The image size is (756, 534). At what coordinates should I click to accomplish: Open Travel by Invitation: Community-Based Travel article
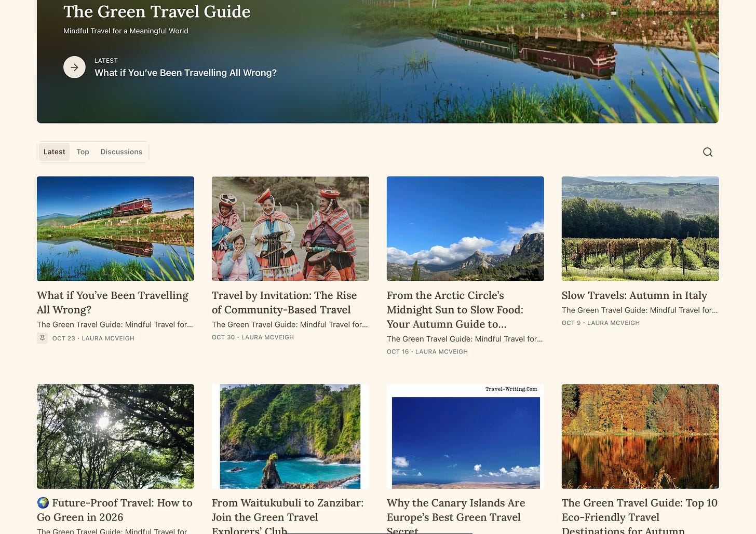click(285, 303)
